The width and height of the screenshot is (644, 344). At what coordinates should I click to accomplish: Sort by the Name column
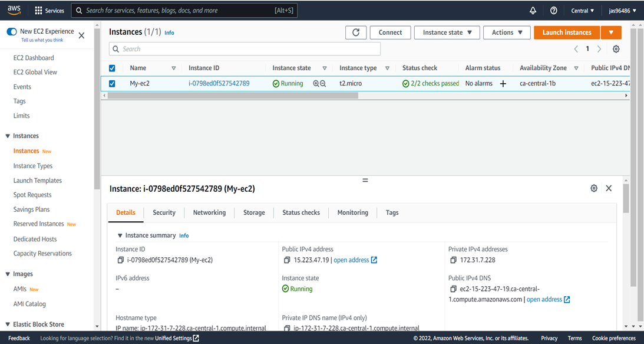pos(173,68)
